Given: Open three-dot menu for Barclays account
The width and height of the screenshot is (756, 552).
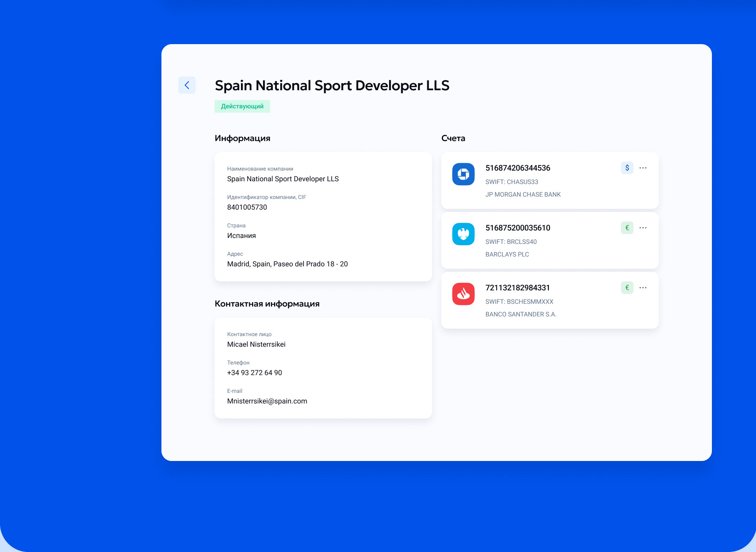Looking at the screenshot, I should click(643, 228).
